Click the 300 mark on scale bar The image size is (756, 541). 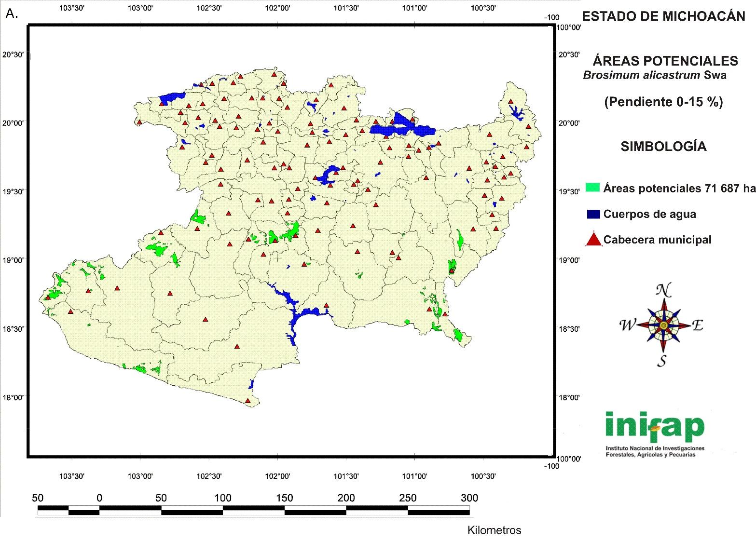pyautogui.click(x=469, y=498)
